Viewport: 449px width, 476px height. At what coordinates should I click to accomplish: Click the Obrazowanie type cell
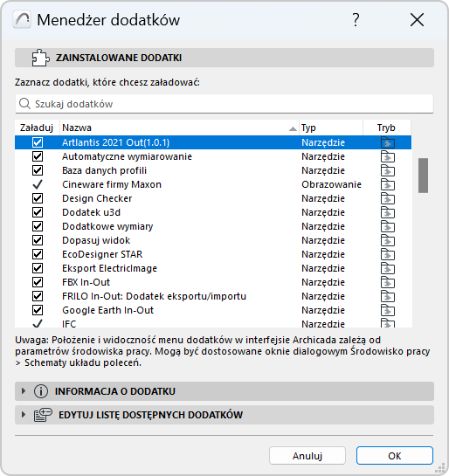(331, 184)
